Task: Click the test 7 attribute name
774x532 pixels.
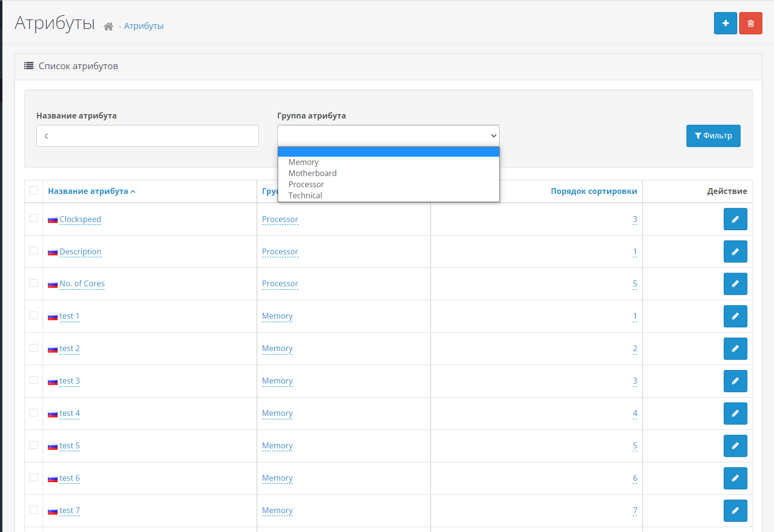Action: point(70,510)
